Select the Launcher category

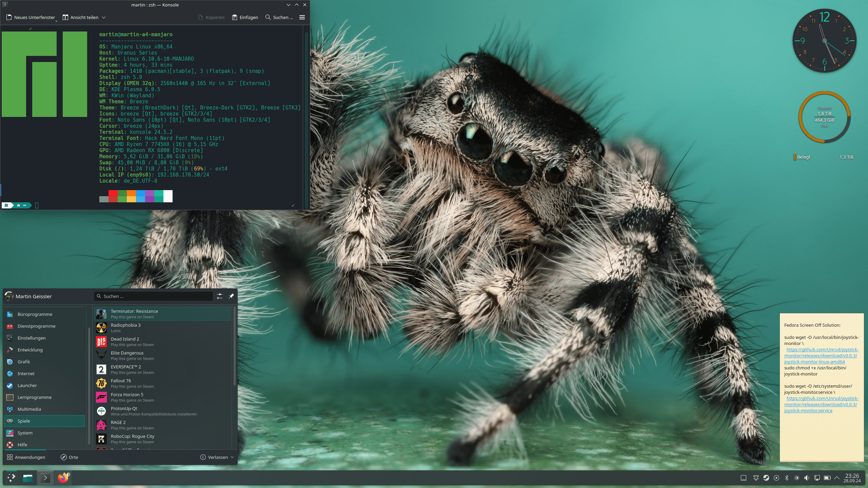coord(44,385)
